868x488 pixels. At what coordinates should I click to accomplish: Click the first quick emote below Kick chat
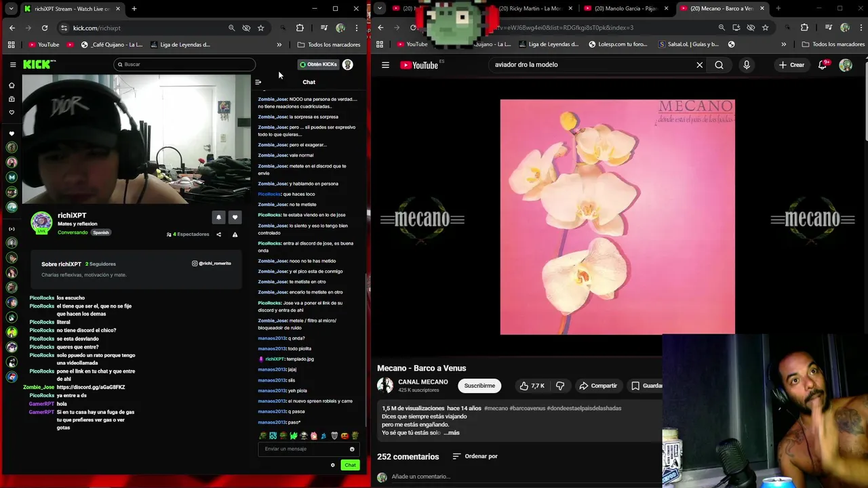(262, 436)
